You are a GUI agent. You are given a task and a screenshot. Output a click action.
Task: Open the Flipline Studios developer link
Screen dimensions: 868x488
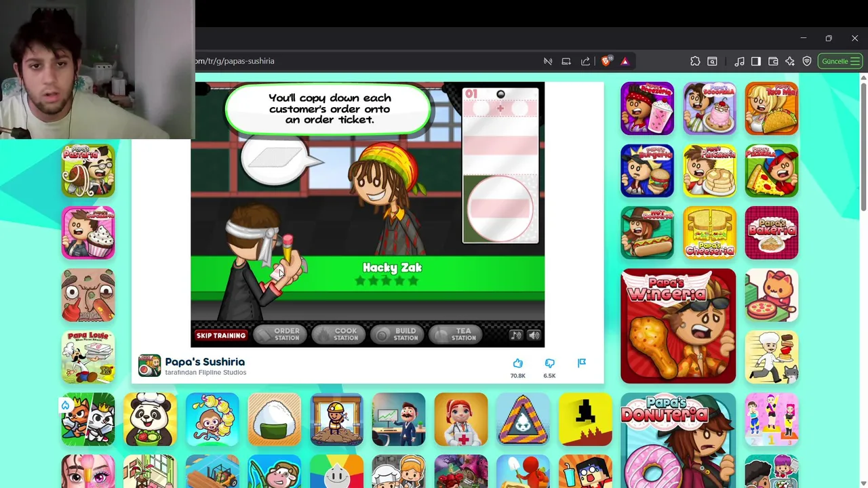[x=222, y=372]
